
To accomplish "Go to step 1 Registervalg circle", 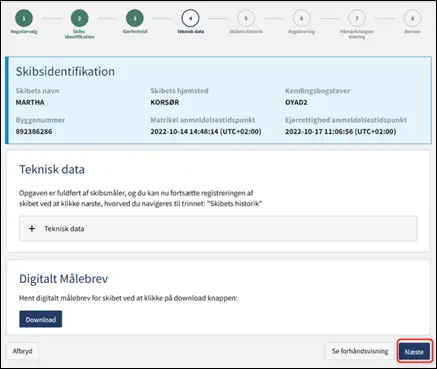I will (x=24, y=18).
